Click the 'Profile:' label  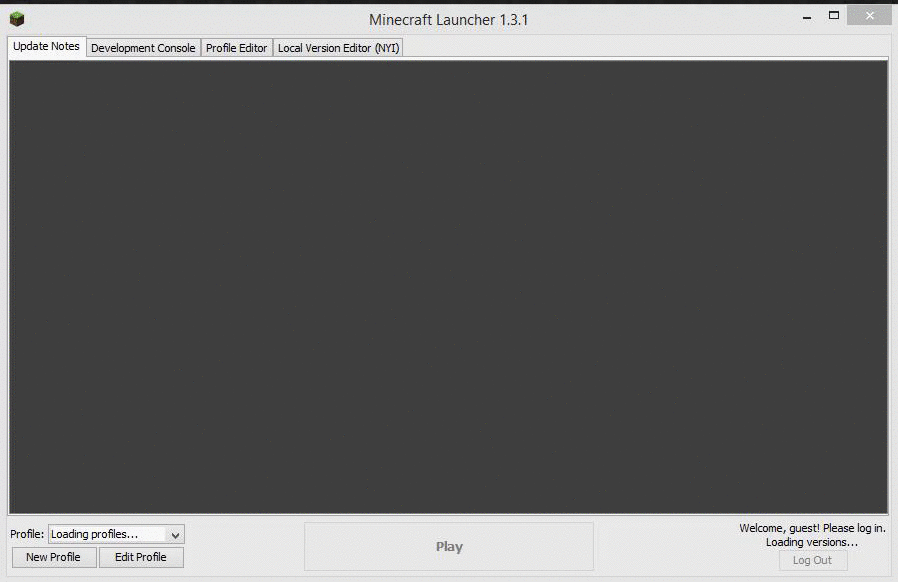[x=27, y=534]
